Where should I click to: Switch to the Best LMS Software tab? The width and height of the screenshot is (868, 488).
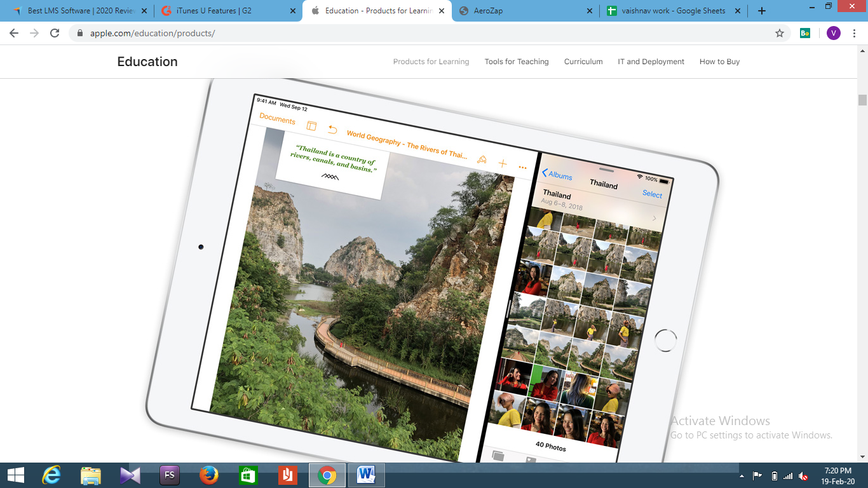tap(79, 11)
